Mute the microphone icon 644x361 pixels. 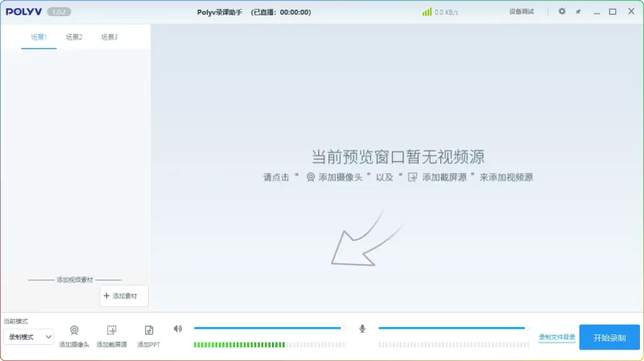click(x=362, y=329)
